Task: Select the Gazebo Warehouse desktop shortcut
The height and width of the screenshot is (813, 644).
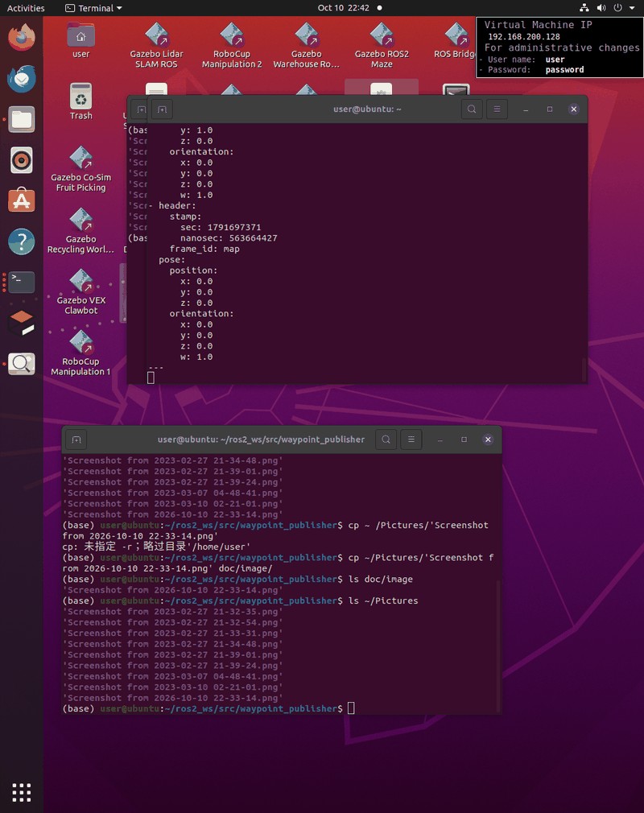Action: 307,46
